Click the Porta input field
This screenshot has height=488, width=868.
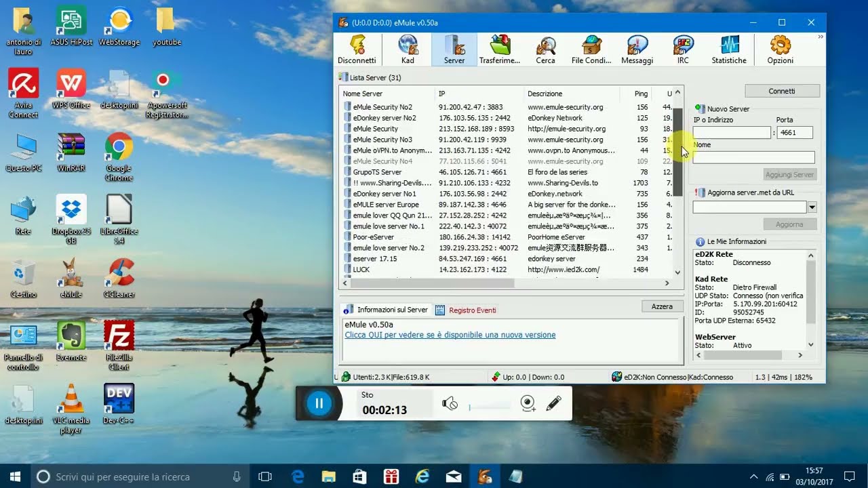point(795,133)
